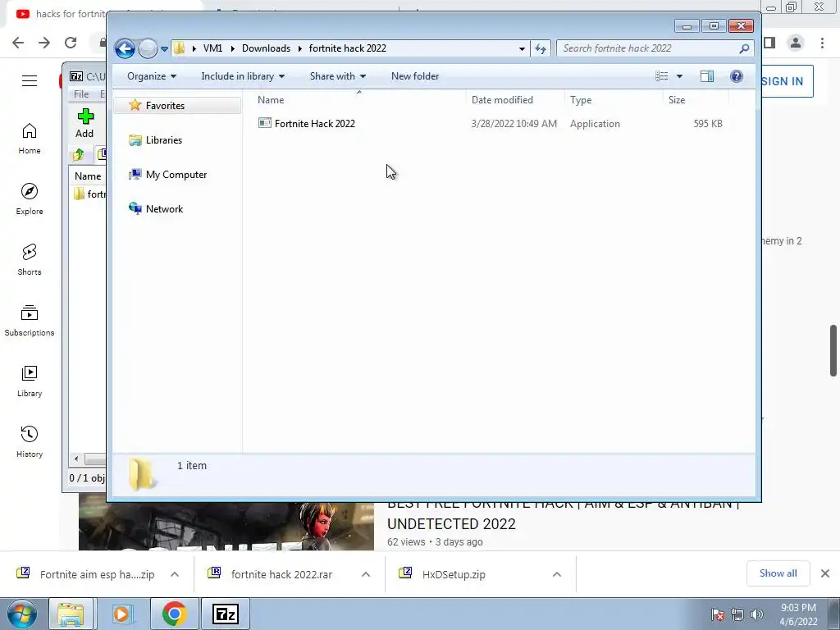Screen dimensions: 840x630
Task: Open the YouTube hamburger menu icon
Action: pos(30,81)
